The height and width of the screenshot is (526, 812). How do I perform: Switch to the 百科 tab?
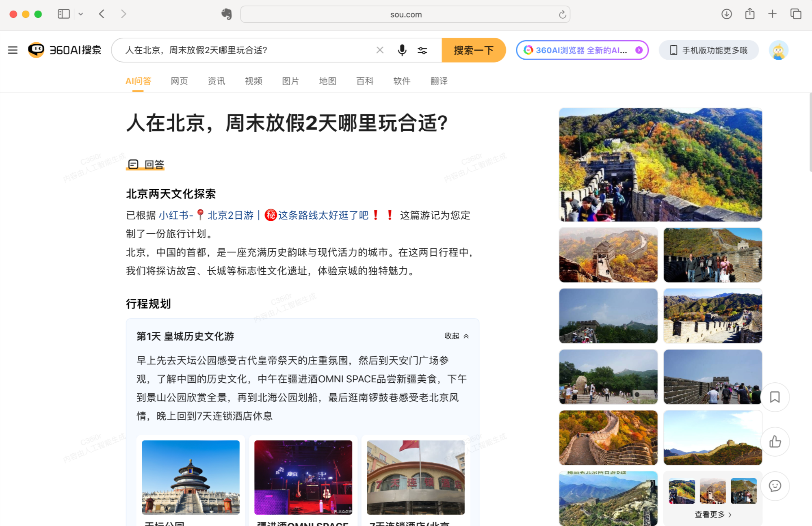(365, 81)
